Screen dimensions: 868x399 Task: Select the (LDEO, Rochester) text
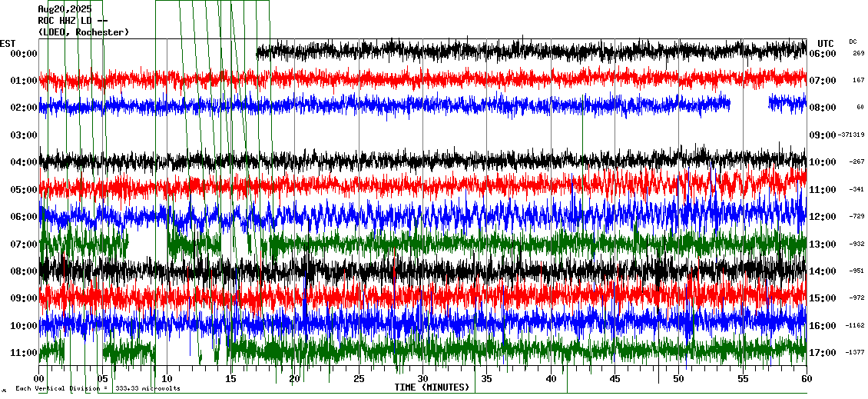[83, 32]
